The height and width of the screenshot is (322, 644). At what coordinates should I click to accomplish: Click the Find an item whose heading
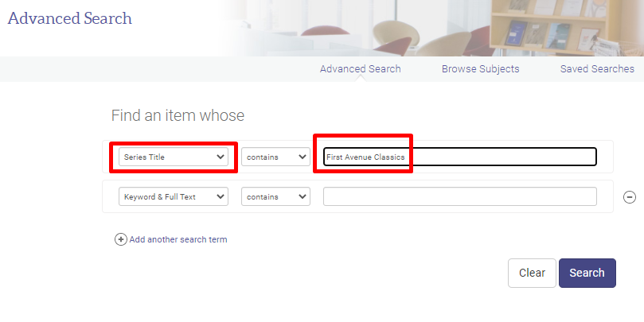pos(178,115)
